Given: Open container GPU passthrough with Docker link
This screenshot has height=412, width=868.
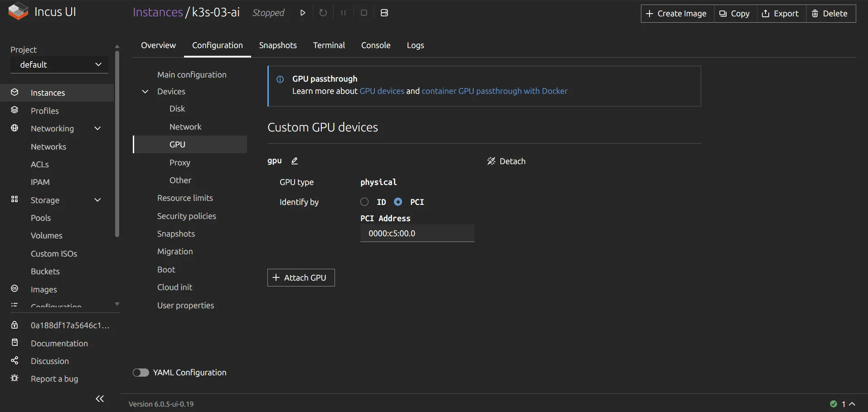Looking at the screenshot, I should point(495,91).
